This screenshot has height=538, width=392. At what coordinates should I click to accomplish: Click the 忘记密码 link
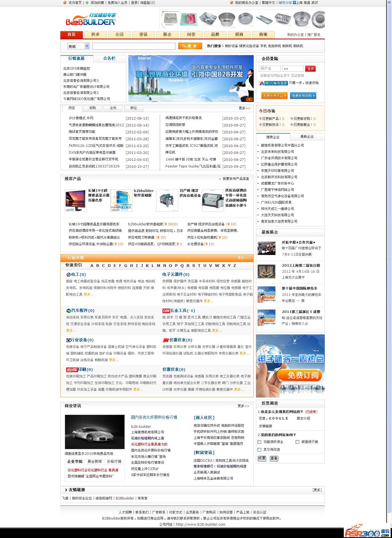coord(298,76)
